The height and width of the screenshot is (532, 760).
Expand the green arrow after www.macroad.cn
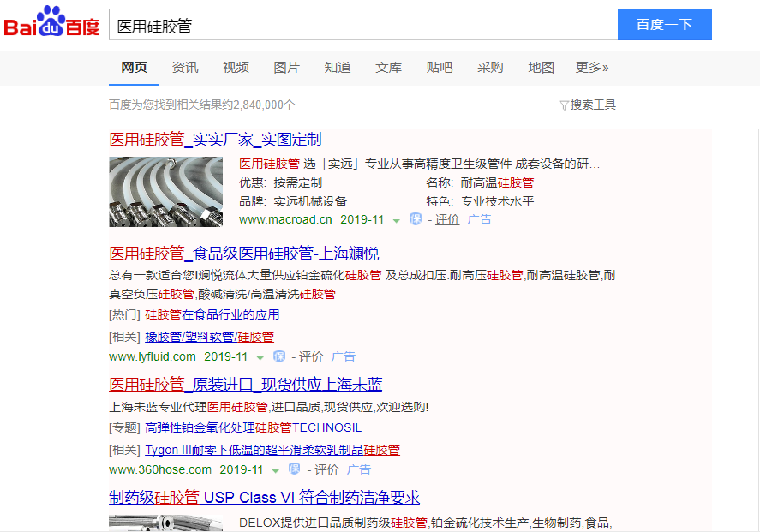(x=396, y=220)
